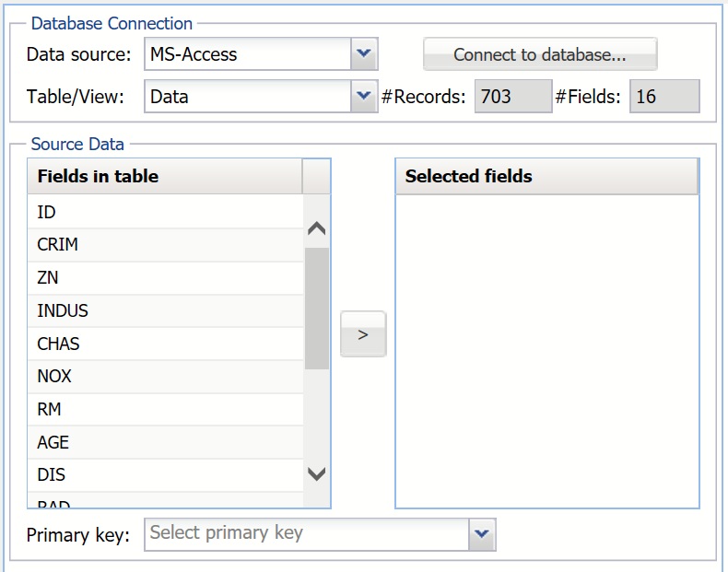The width and height of the screenshot is (728, 572).
Task: Click the Selected fields header
Action: 546,176
